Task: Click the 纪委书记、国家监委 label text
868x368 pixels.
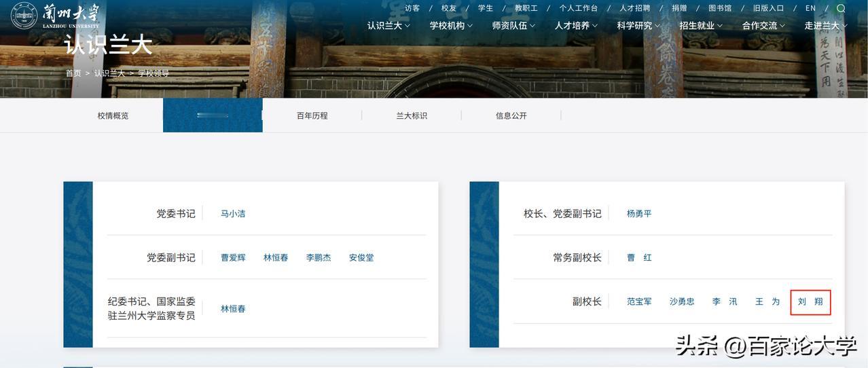Action: (151, 301)
